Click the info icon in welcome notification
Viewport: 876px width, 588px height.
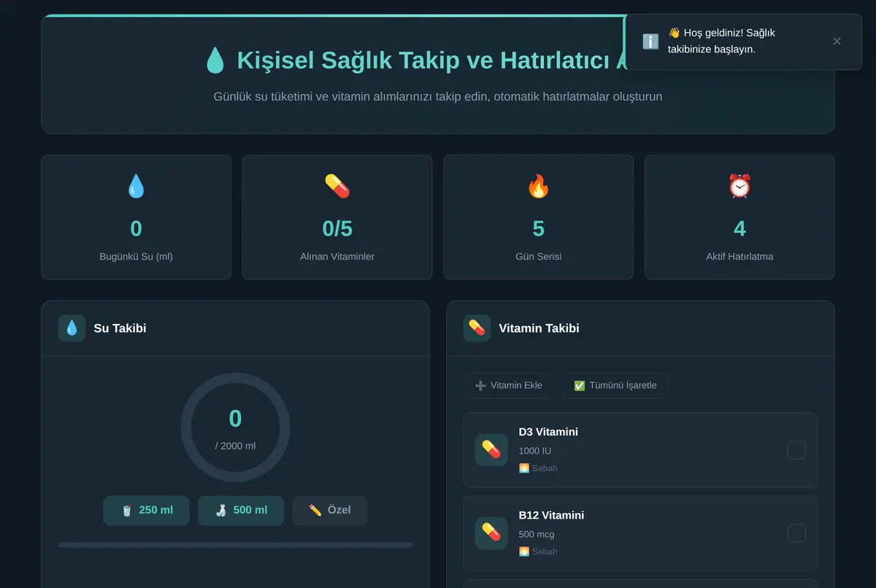pos(650,42)
